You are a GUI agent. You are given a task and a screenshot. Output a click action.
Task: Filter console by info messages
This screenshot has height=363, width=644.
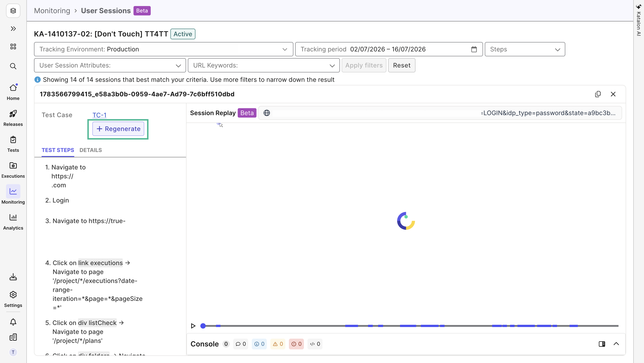(259, 344)
